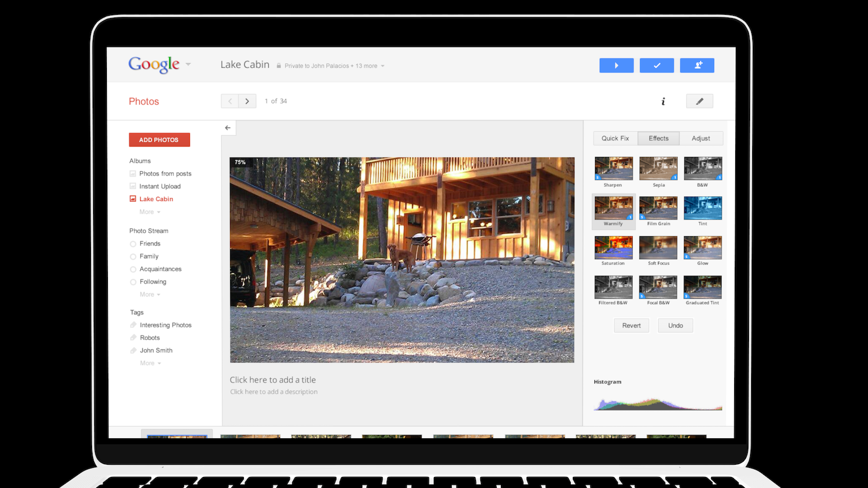Click the back arrow above the photo
The image size is (868, 488).
click(228, 128)
